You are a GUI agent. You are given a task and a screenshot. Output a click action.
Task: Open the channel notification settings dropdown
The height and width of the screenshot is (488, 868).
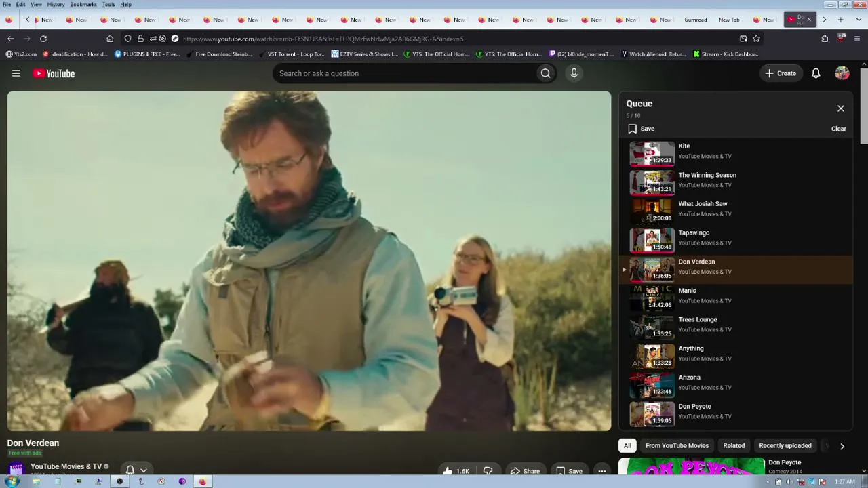(136, 470)
